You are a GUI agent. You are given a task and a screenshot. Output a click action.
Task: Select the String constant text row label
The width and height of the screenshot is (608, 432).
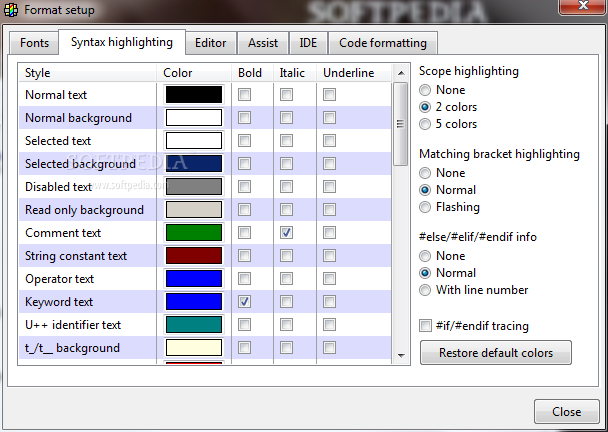click(x=76, y=256)
